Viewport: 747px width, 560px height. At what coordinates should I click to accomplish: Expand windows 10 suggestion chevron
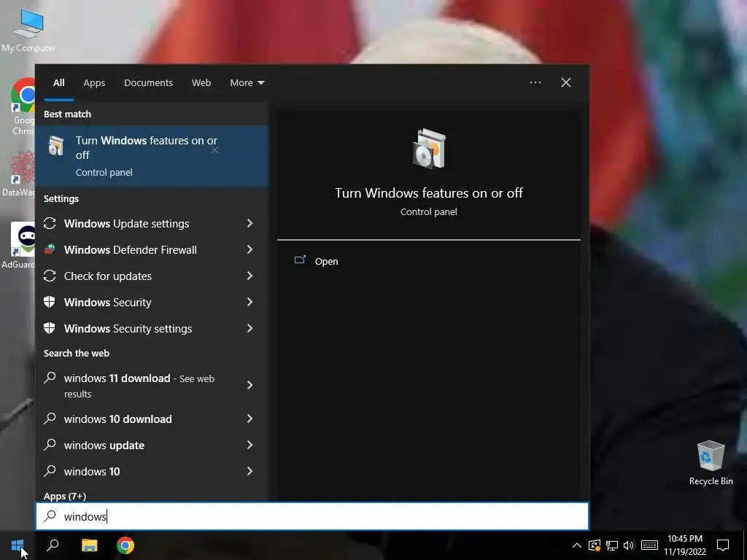click(x=249, y=471)
